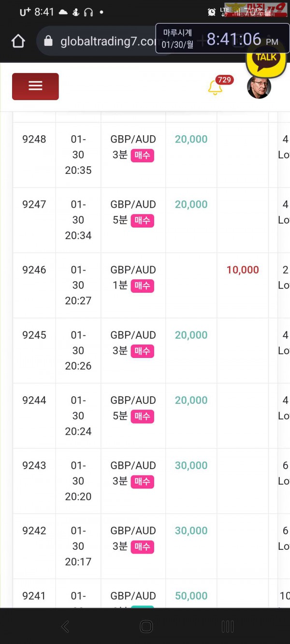Select the 30,000 amount in row 9243

pos(191,466)
